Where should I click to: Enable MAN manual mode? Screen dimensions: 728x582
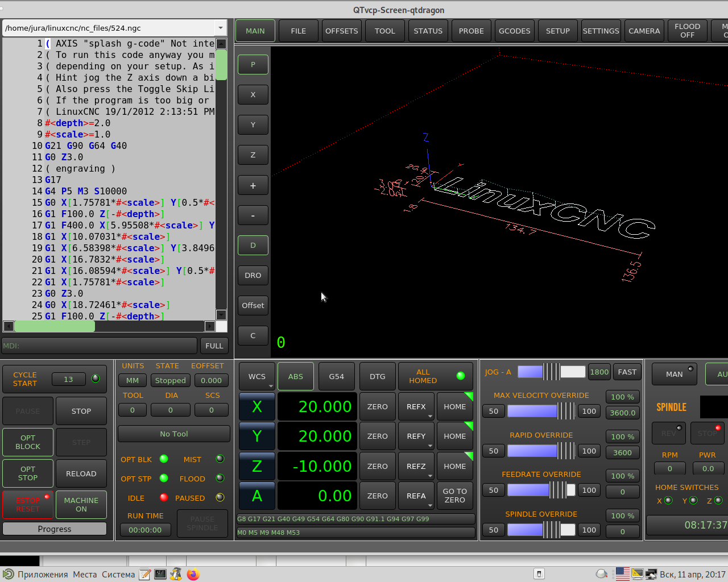point(675,374)
